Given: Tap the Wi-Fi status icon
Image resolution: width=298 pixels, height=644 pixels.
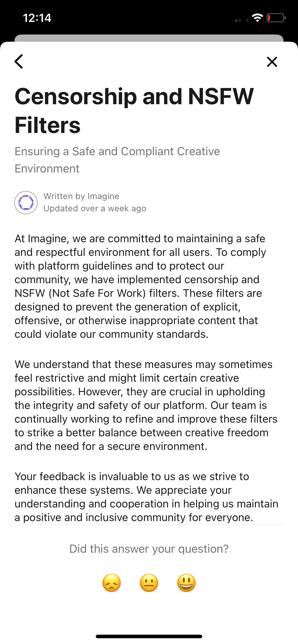Looking at the screenshot, I should pos(257,18).
